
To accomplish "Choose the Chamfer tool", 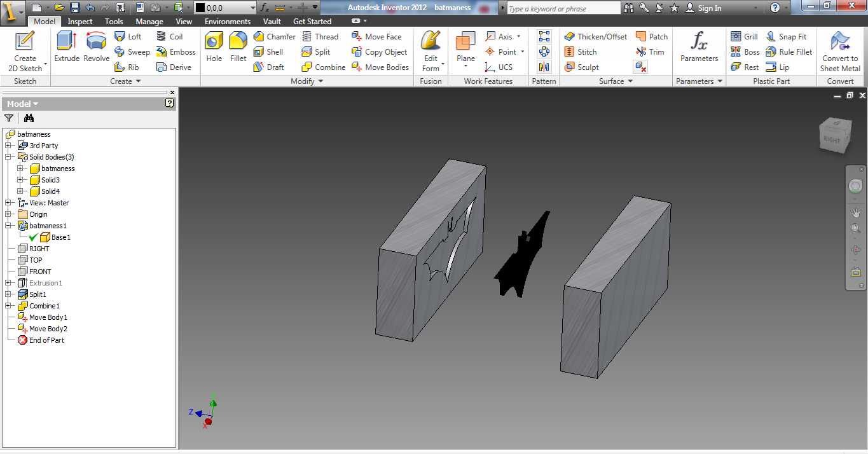I will coord(274,37).
